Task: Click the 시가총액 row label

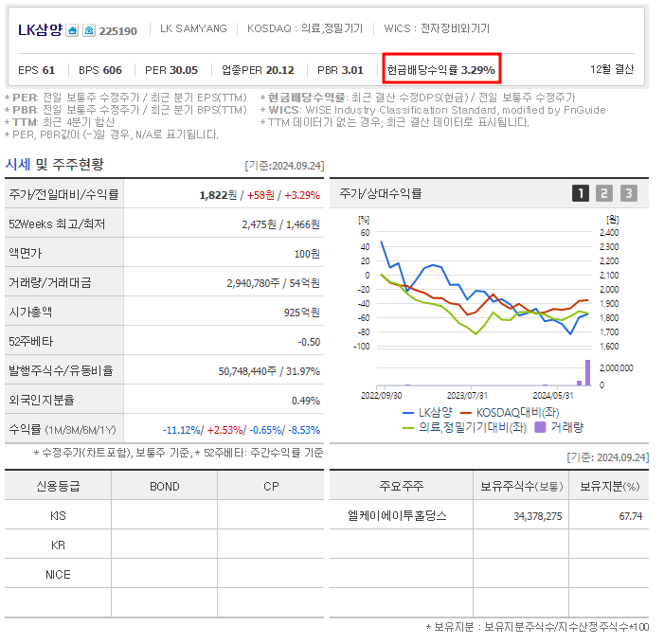Action: pyautogui.click(x=30, y=312)
